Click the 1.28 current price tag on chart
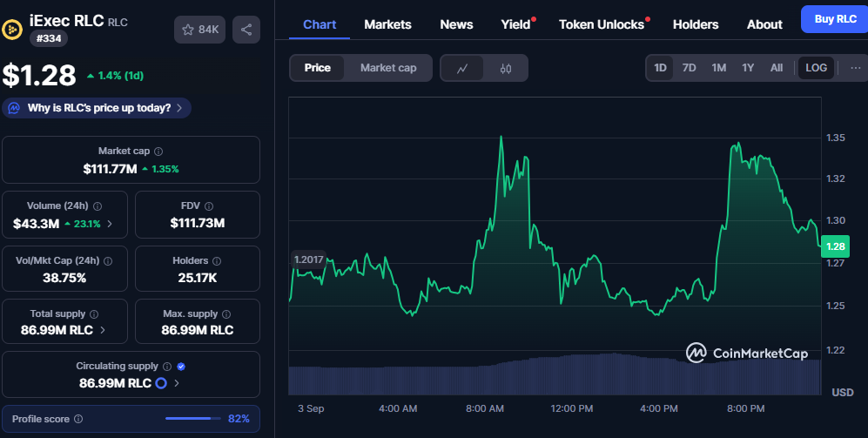This screenshot has height=438, width=868. point(835,246)
